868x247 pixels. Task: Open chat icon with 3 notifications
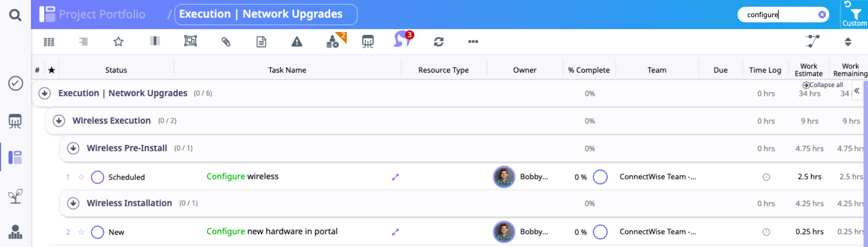[x=402, y=40]
